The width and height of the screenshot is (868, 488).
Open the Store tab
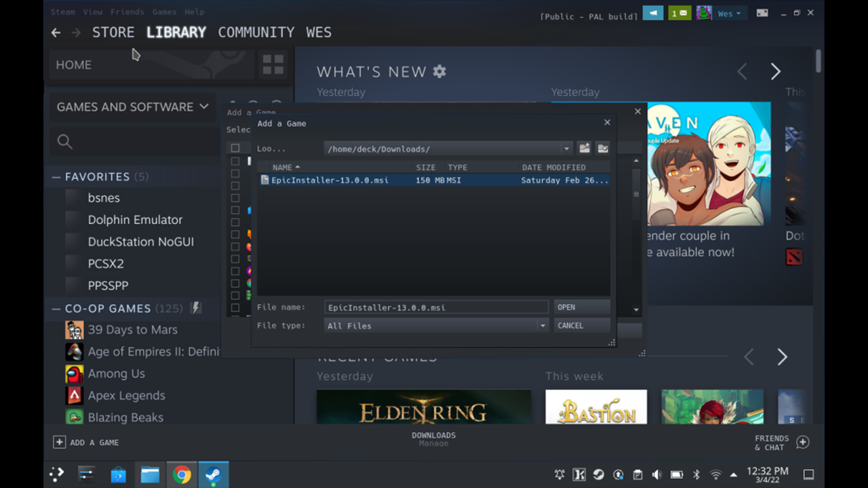[x=113, y=33]
